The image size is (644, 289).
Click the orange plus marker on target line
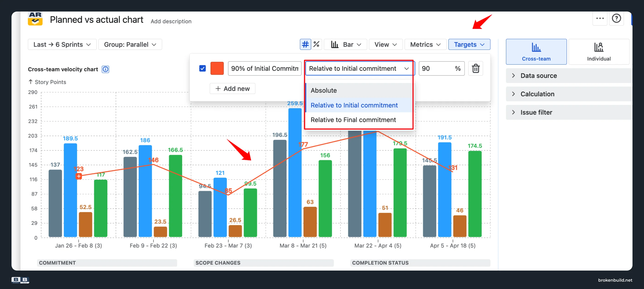(79, 176)
